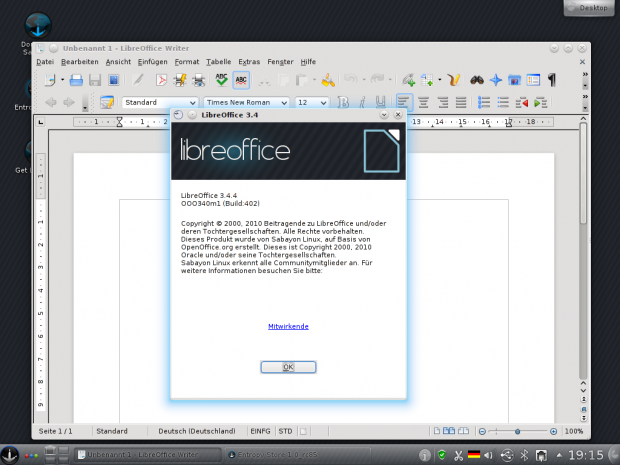This screenshot has width=620, height=465.
Task: Click OK button in LibreOffice 3.4 dialog
Action: (288, 367)
